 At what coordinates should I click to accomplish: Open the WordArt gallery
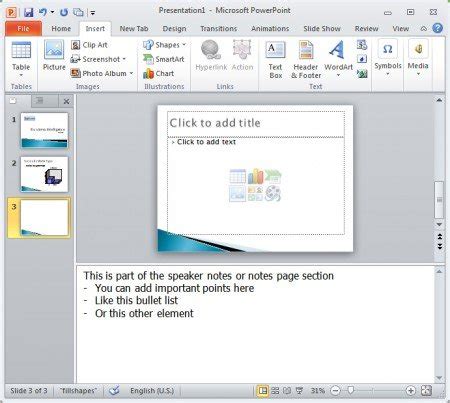(338, 59)
